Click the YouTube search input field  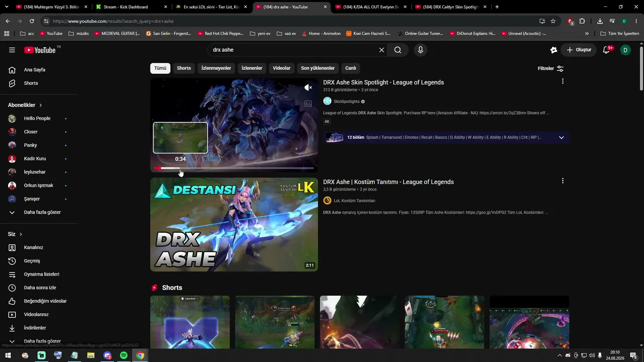294,50
